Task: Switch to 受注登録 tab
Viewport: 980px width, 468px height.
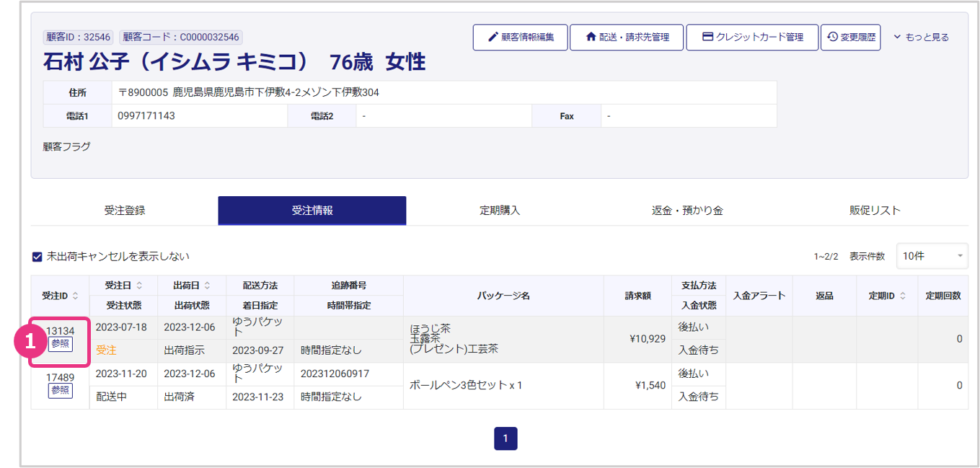Action: click(x=125, y=211)
